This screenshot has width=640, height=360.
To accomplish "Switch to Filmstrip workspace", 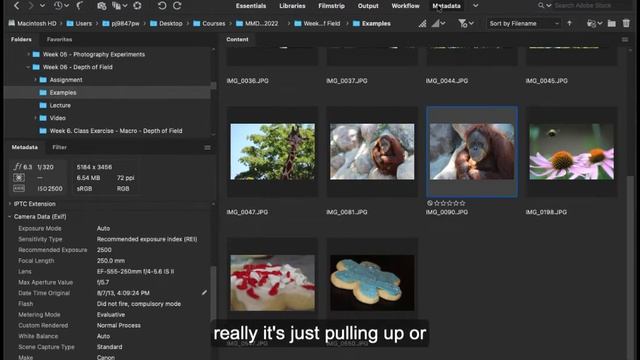I will coord(331,6).
